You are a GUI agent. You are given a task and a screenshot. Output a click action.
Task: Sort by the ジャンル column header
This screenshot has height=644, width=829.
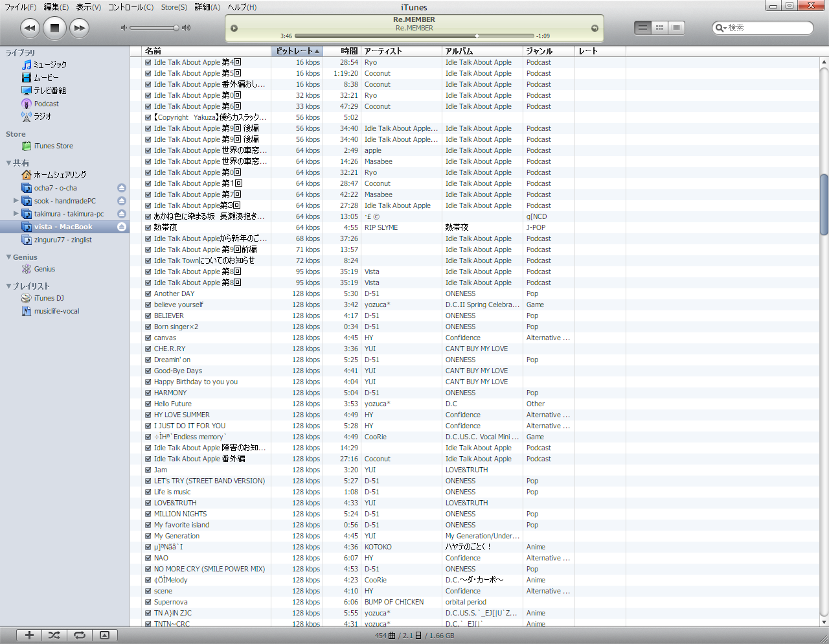point(549,51)
